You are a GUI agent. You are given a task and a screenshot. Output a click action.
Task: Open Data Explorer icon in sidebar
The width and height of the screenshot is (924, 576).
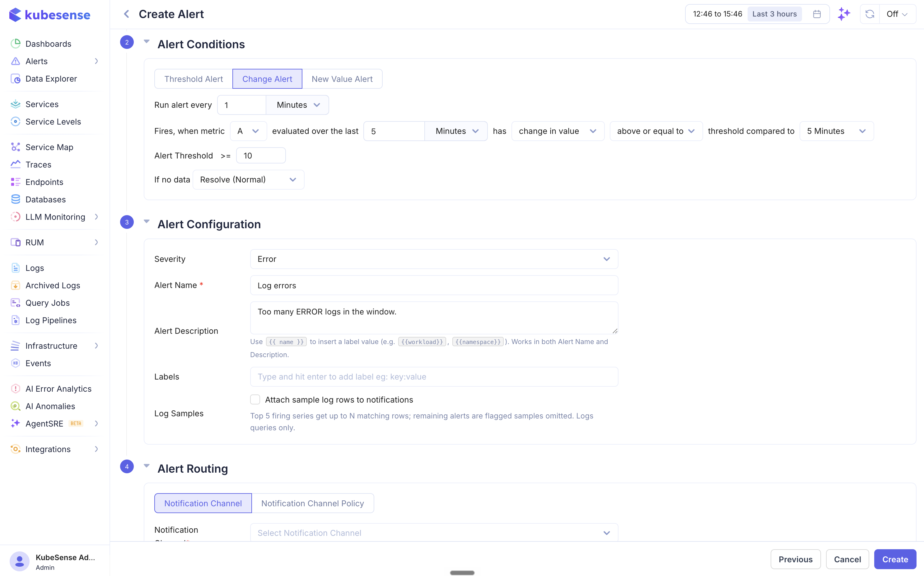coord(16,79)
